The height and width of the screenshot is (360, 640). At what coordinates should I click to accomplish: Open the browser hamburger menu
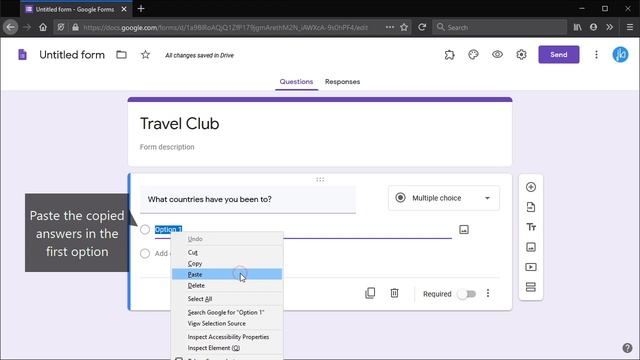click(x=630, y=27)
